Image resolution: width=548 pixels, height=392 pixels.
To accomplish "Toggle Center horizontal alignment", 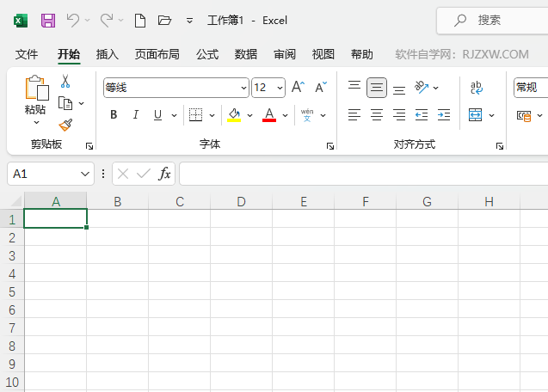I will [x=377, y=114].
